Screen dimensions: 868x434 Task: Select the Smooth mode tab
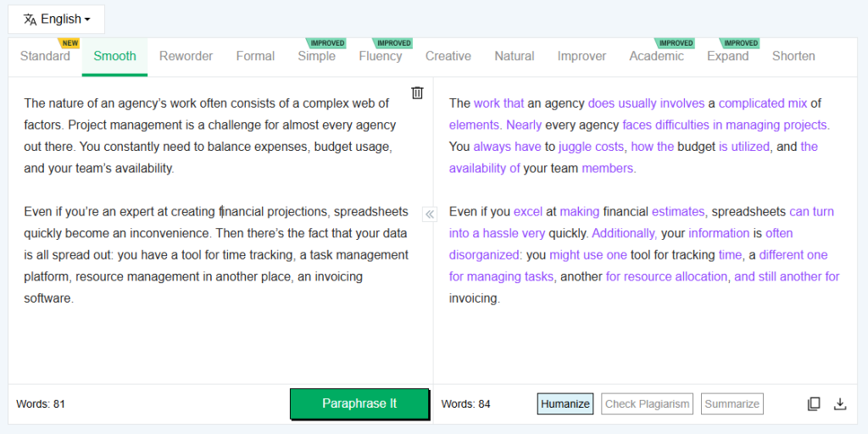[114, 56]
